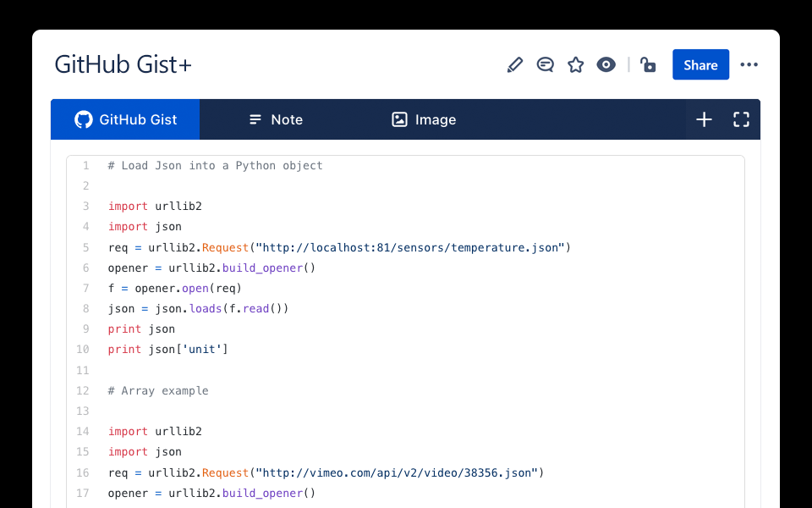Click the blue Share button
Viewport: 812px width, 508px height.
[700, 65]
